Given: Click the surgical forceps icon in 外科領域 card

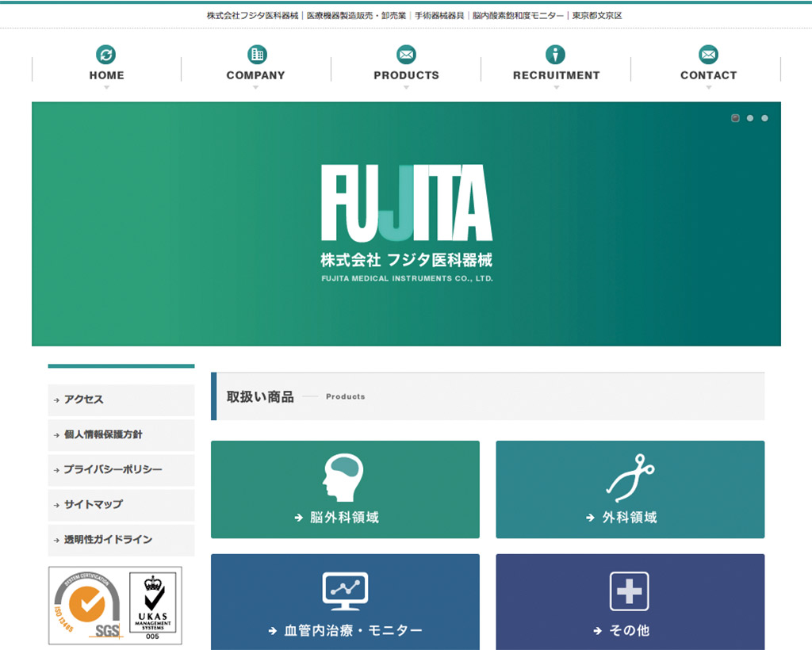Looking at the screenshot, I should 630,478.
